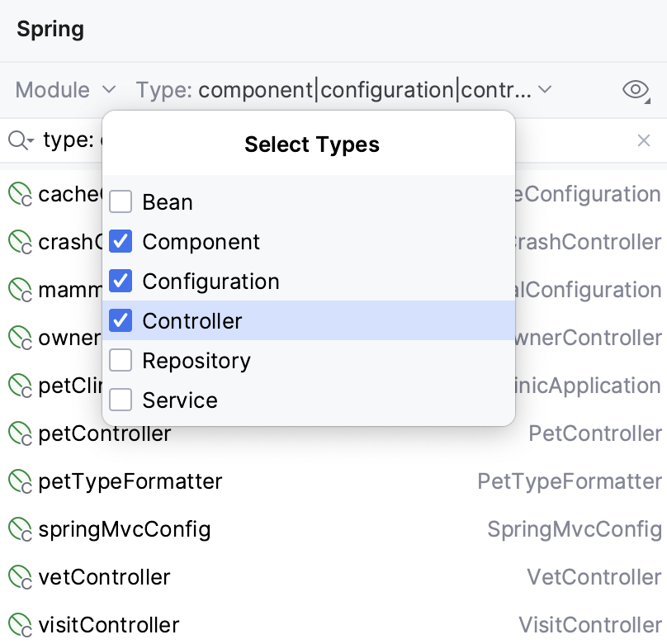Clear the search field with X

click(x=644, y=141)
